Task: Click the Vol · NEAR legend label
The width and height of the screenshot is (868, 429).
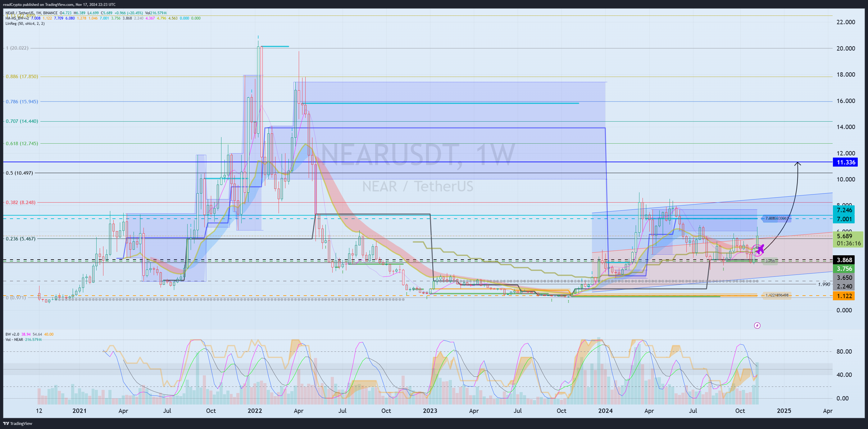Action: tap(14, 339)
